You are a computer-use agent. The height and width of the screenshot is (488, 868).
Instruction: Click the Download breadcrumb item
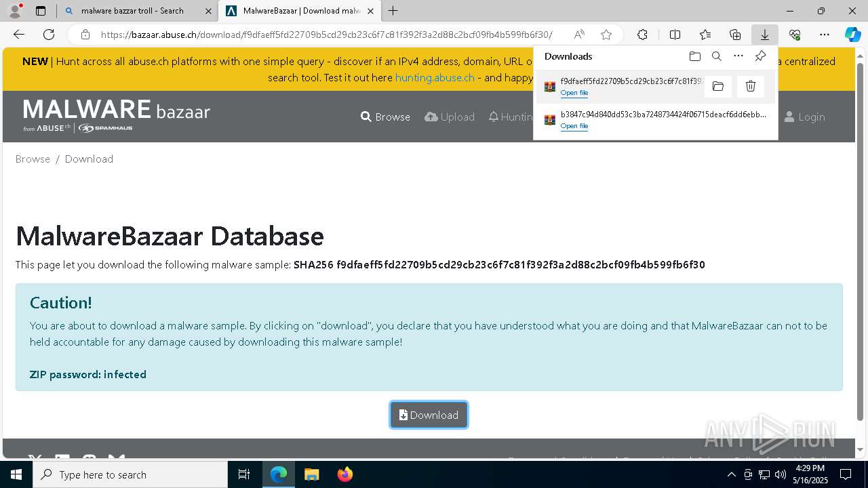point(89,159)
